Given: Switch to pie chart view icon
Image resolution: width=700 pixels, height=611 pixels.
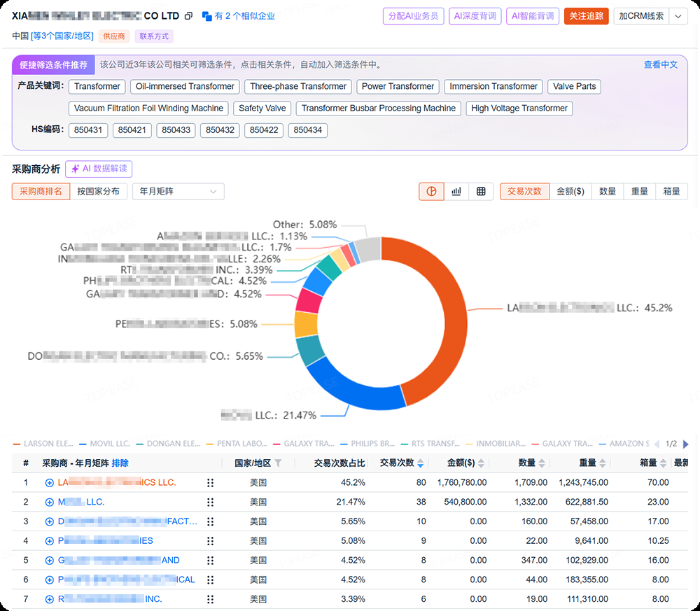Looking at the screenshot, I should click(x=431, y=192).
